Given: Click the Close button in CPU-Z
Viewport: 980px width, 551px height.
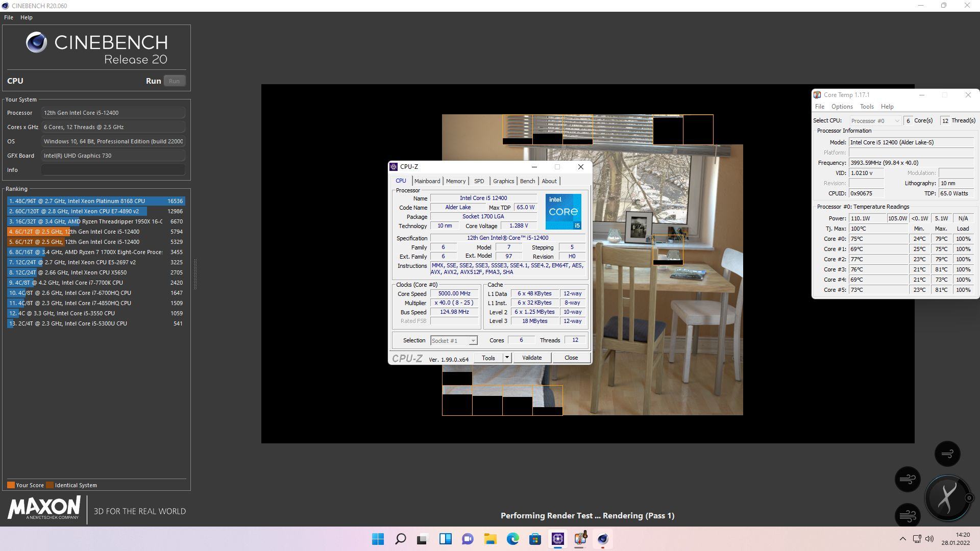Looking at the screenshot, I should (x=571, y=358).
